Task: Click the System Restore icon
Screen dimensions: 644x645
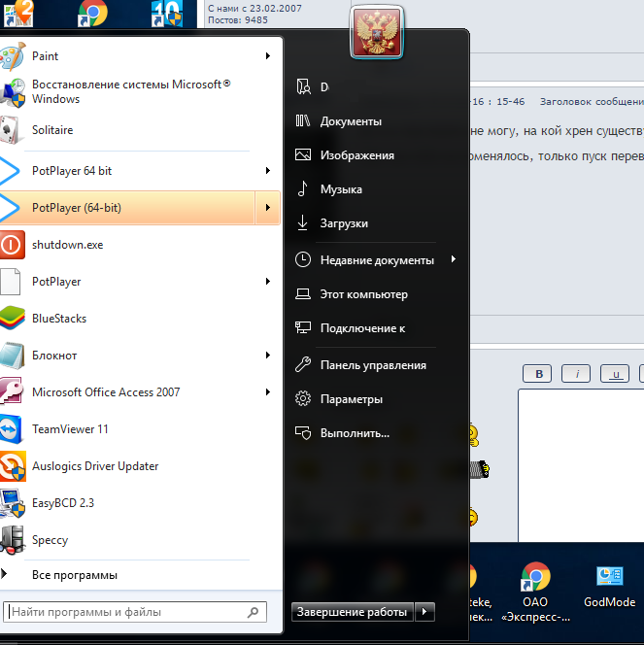Action: [13, 92]
